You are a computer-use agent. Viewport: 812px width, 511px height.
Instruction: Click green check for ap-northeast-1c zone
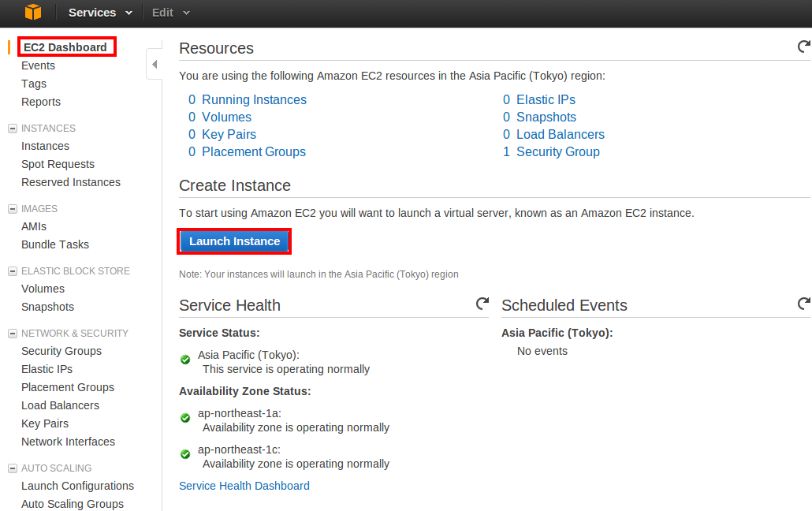(185, 454)
